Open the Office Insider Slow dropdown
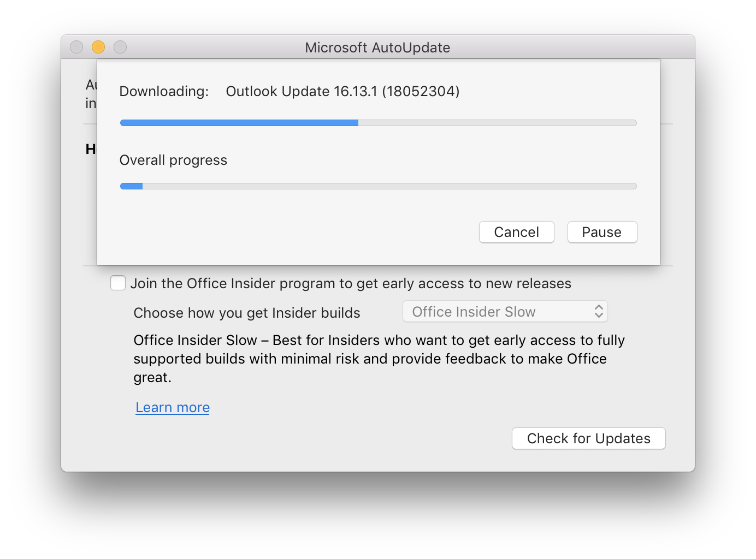756x559 pixels. click(505, 312)
